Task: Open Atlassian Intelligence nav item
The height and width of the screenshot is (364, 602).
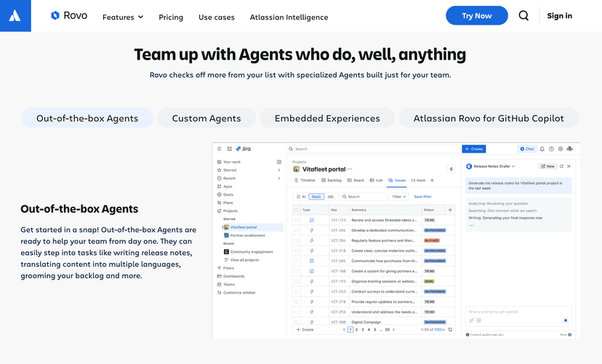Action: pos(289,17)
